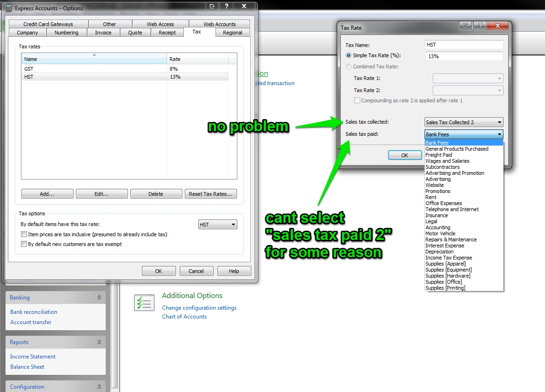Open the Credit Card Gateways tab
Viewport: 545px width, 392px height.
tap(48, 24)
